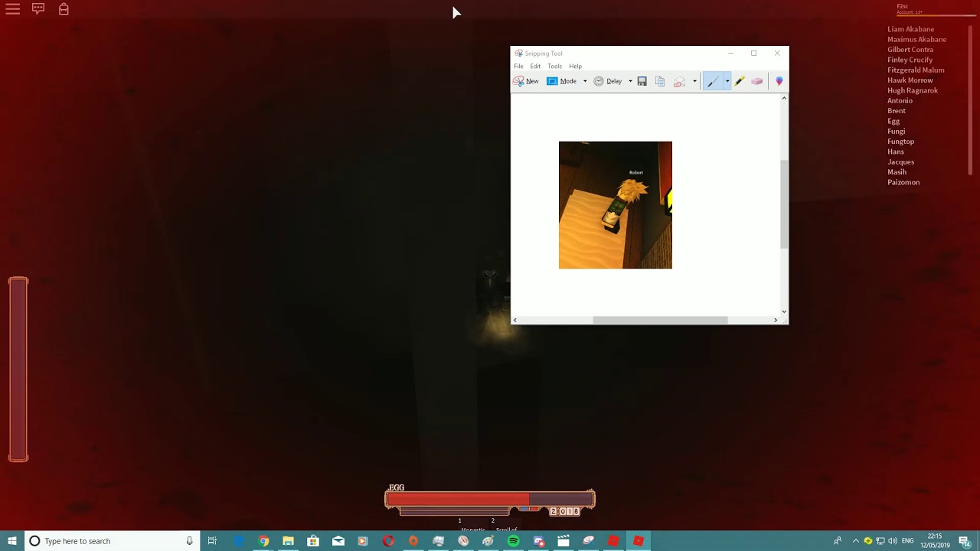Click the Mode button in Snipping Tool
The image size is (980, 551).
point(563,81)
